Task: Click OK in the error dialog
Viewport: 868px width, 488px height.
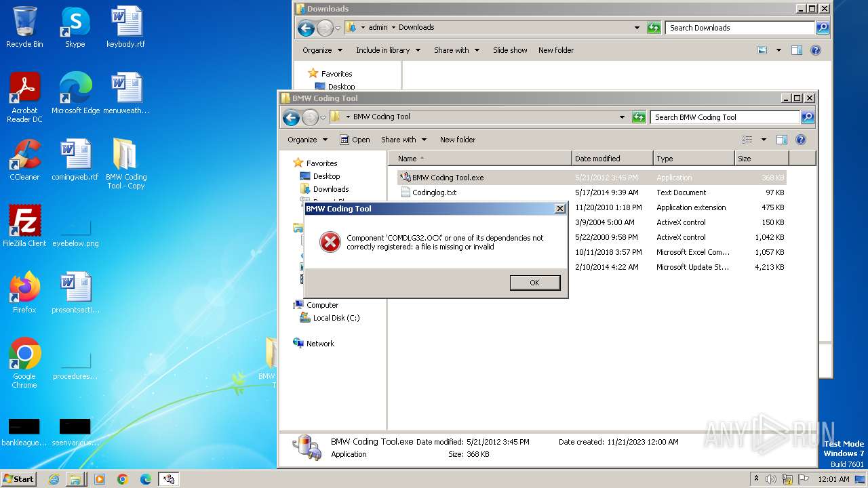Action: pyautogui.click(x=535, y=283)
